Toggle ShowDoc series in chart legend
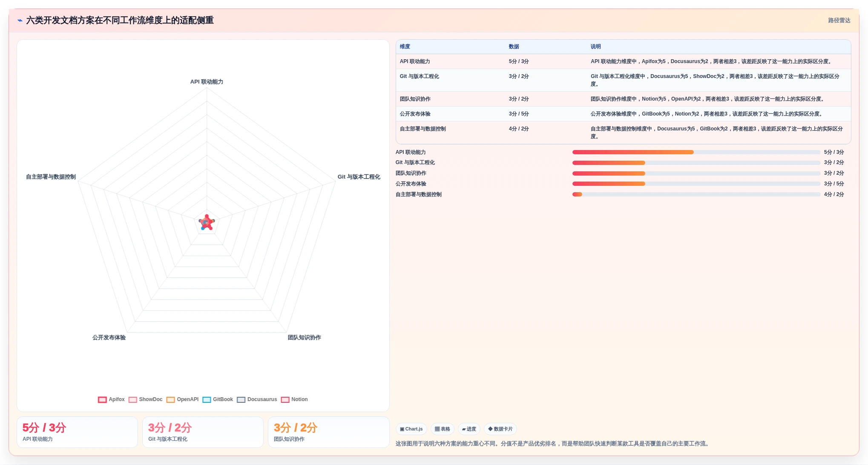 pyautogui.click(x=145, y=399)
